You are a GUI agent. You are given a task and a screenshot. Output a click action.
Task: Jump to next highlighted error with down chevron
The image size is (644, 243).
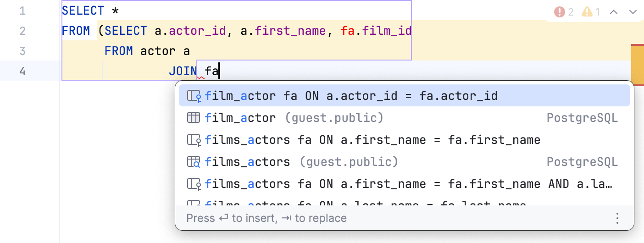coord(633,12)
